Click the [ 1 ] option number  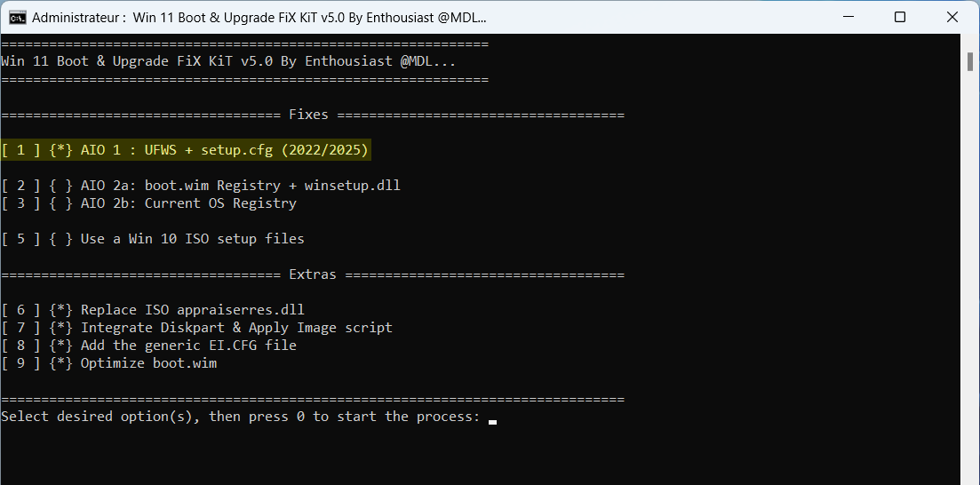20,150
